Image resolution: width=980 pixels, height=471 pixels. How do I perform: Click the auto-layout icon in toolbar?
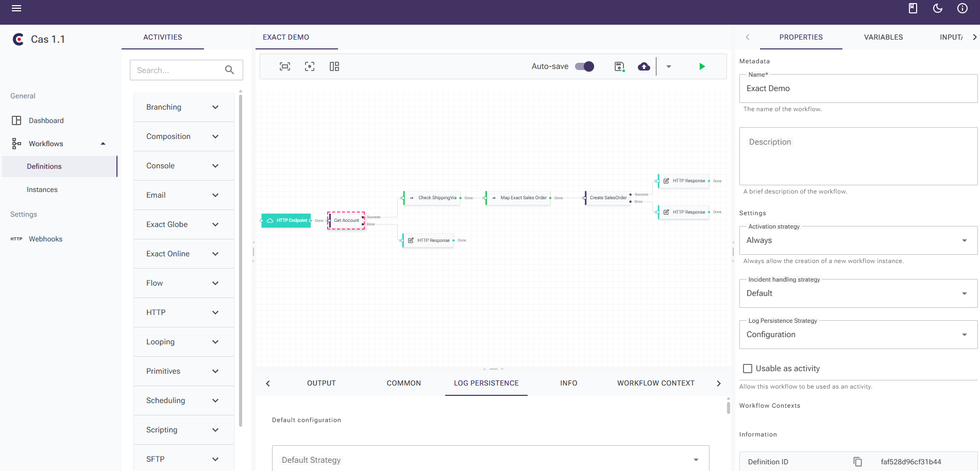pos(334,66)
